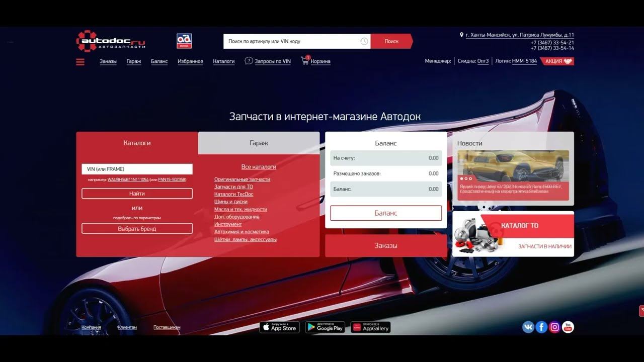644x362 pixels.
Task: Open the hamburger menu icon
Action: (80, 62)
